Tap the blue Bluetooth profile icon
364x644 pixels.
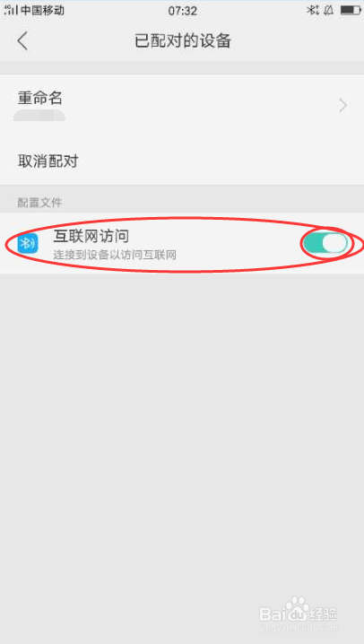[28, 243]
